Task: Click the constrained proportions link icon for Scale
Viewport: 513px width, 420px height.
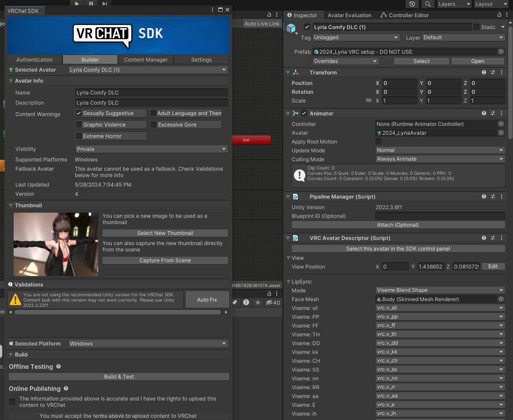Action: coord(369,100)
